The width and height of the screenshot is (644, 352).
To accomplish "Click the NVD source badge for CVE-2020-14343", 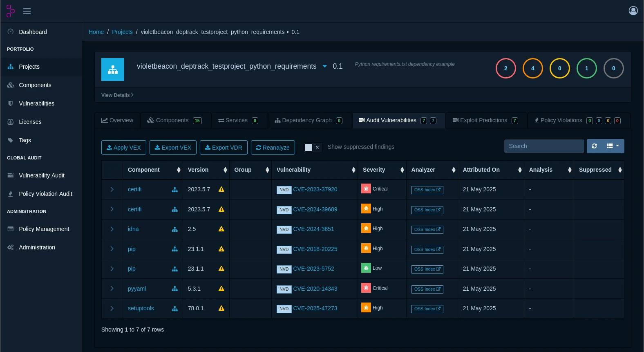I will [284, 289].
